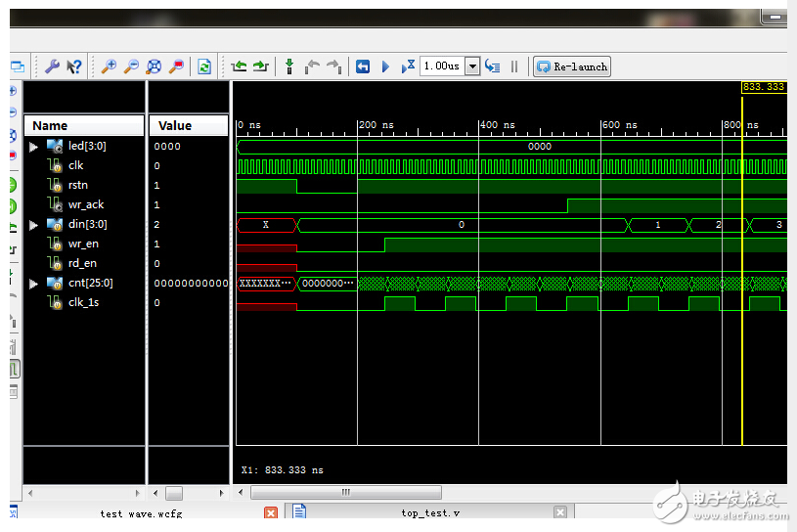
Task: Select the clk_1s signal row
Action: tap(83, 303)
